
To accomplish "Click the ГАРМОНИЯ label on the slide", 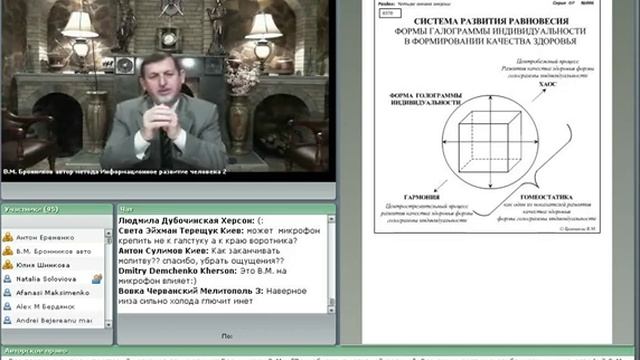I will tap(422, 197).
